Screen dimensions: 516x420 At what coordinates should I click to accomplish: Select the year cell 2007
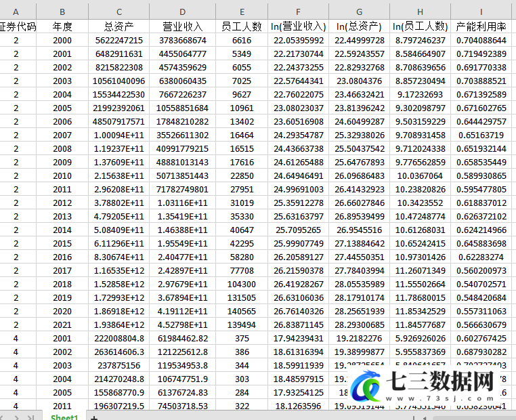[62, 135]
